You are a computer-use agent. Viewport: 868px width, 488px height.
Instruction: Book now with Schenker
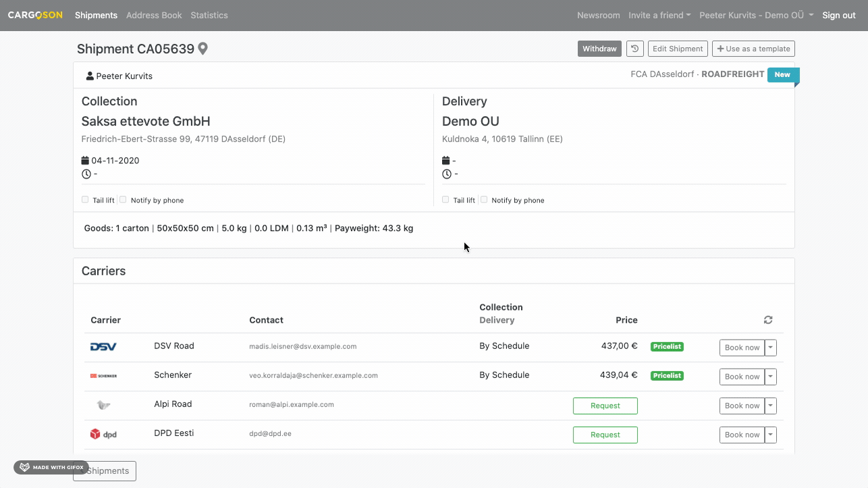[x=742, y=377]
